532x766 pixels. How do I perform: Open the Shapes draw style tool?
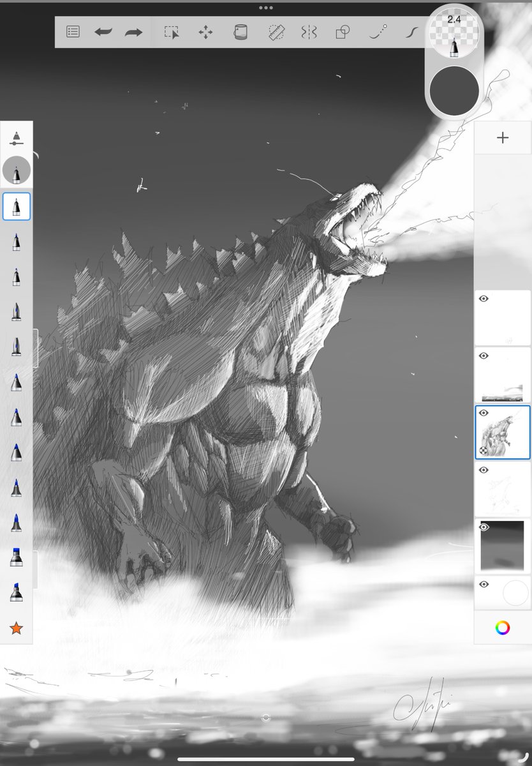tap(343, 32)
